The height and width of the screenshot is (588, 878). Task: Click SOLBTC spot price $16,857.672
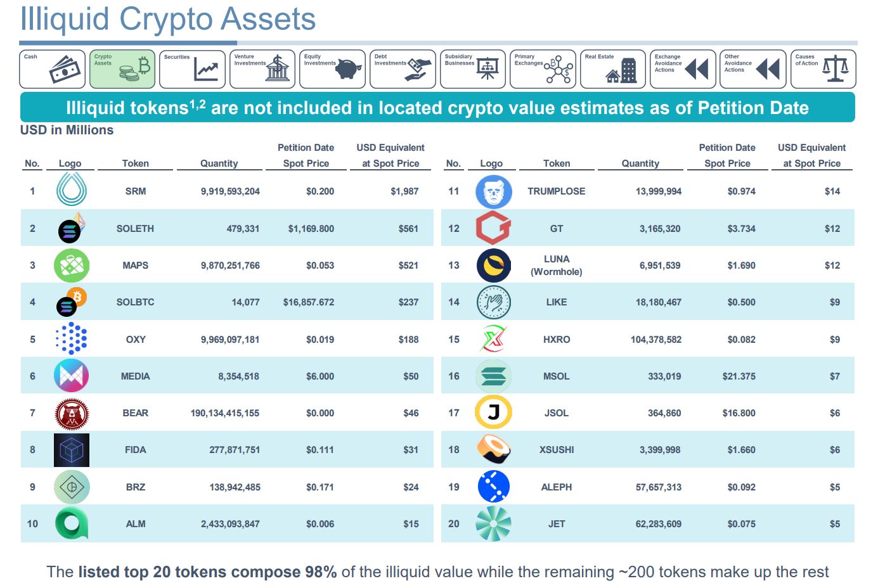point(309,302)
